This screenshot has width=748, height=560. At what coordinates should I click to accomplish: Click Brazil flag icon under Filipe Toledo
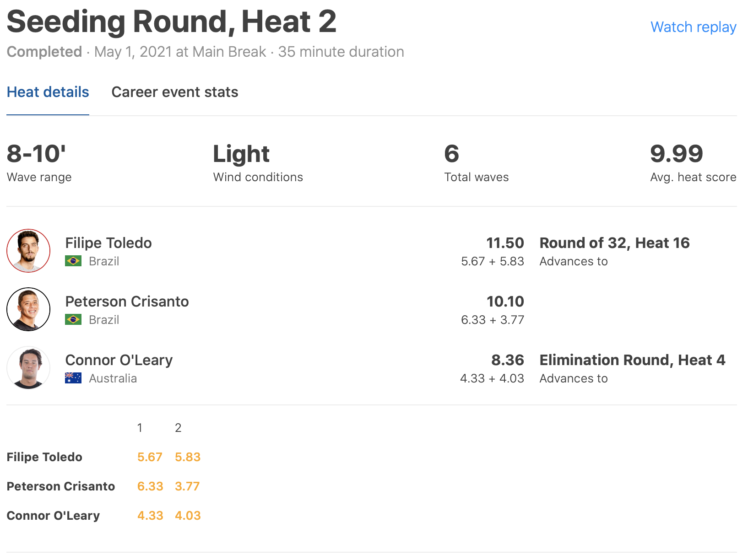73,261
